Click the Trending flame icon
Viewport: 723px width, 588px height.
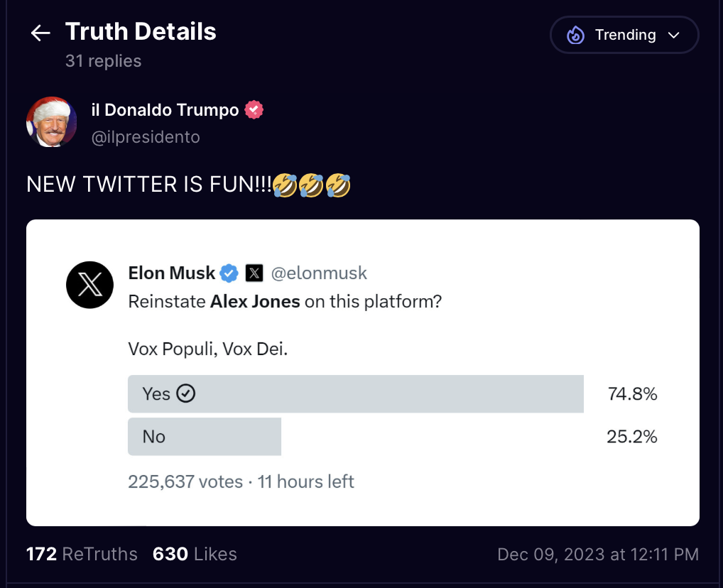click(x=575, y=35)
